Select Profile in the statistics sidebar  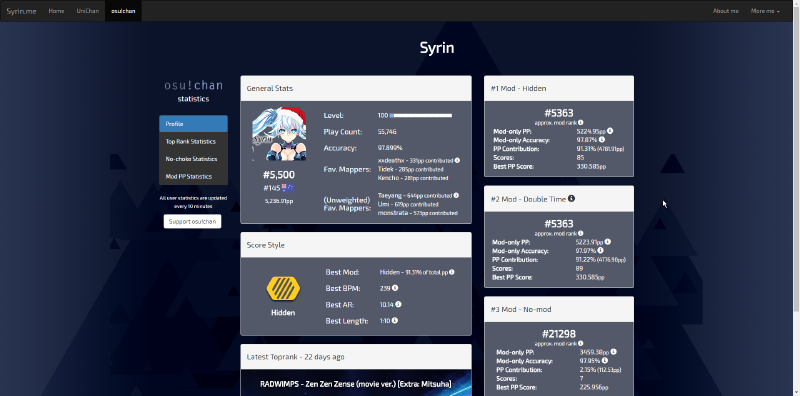[193, 124]
